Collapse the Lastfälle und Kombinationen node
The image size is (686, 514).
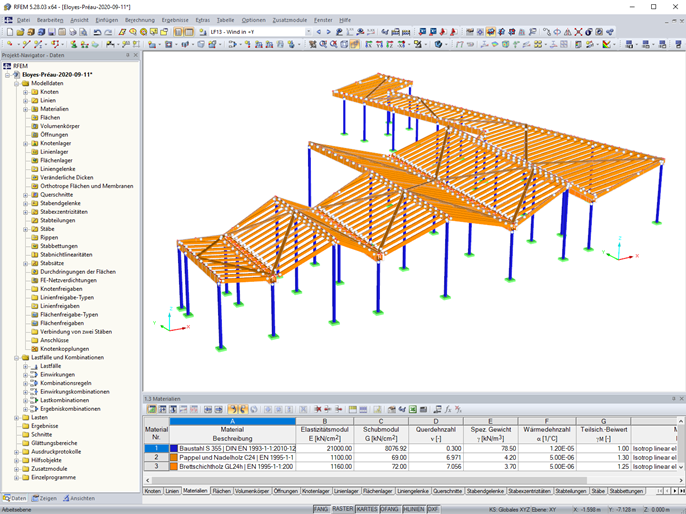tap(16, 358)
